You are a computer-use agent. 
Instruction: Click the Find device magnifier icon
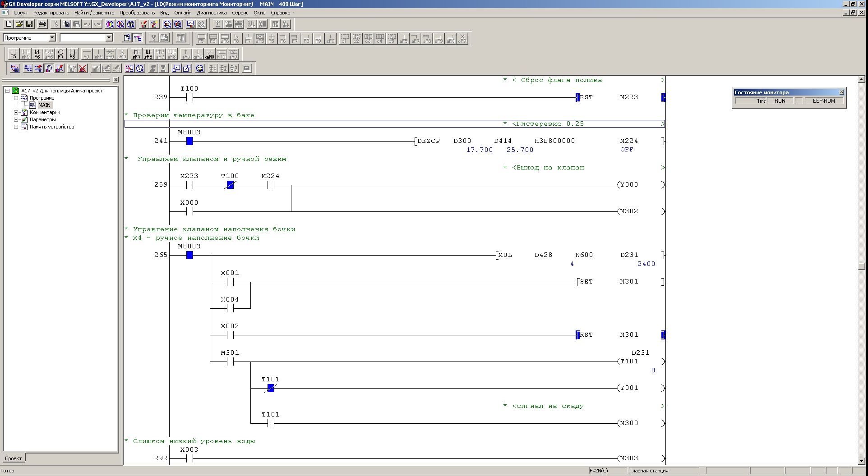[110, 24]
